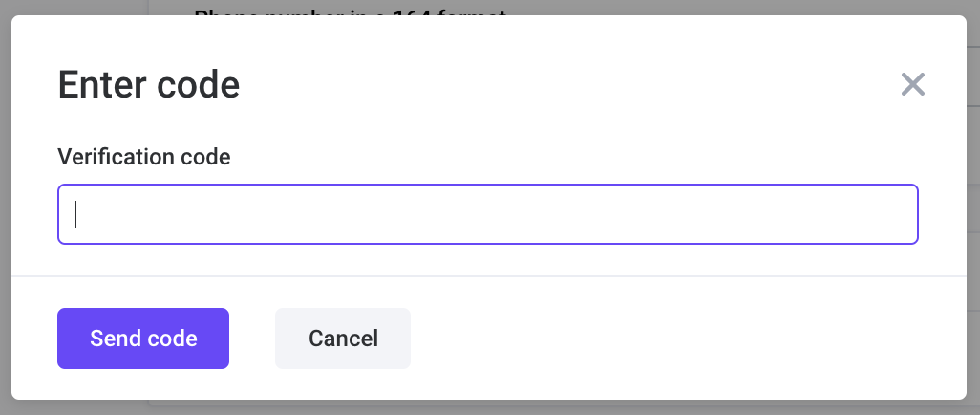Choose Cancel next to Send code
The height and width of the screenshot is (415, 980).
pos(343,338)
